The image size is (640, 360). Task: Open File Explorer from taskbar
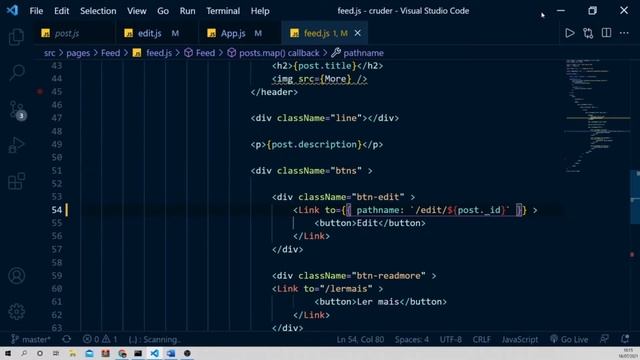pyautogui.click(x=73, y=353)
